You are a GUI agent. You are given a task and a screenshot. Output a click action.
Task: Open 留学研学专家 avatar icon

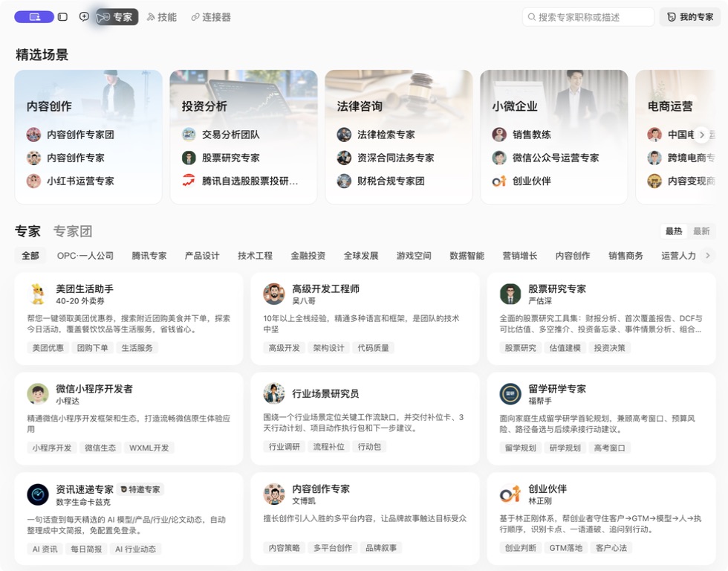(510, 394)
